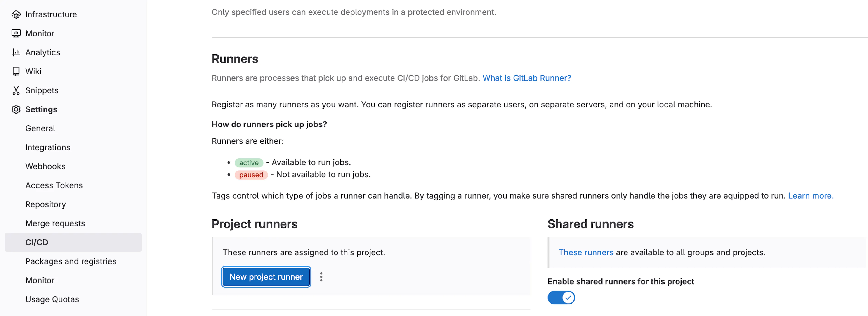Click the Infrastructure sidebar icon

[x=16, y=14]
